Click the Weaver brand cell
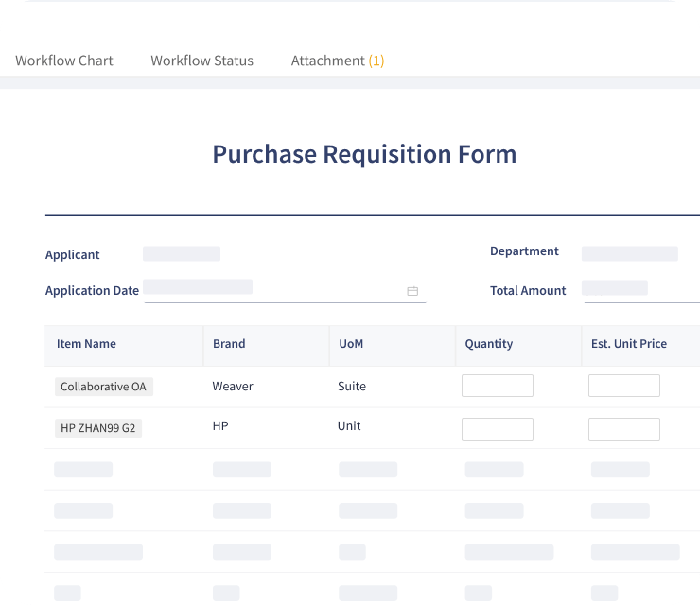The image size is (700, 605). tap(233, 386)
